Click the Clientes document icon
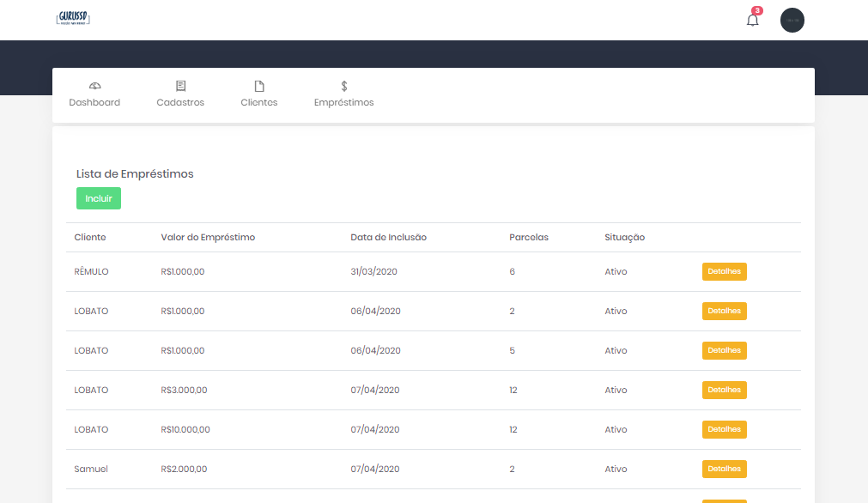Viewport: 868px width, 503px height. (258, 86)
